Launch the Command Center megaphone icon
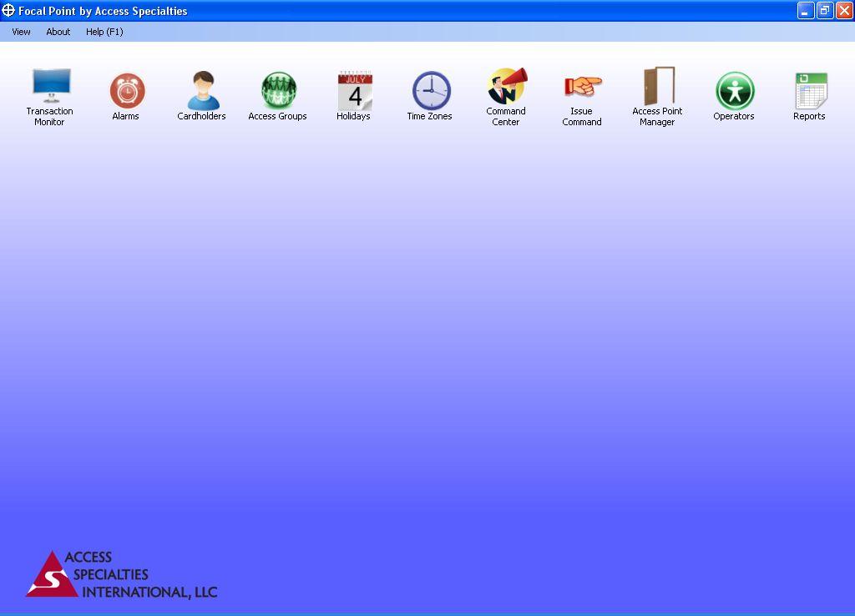 coord(507,86)
